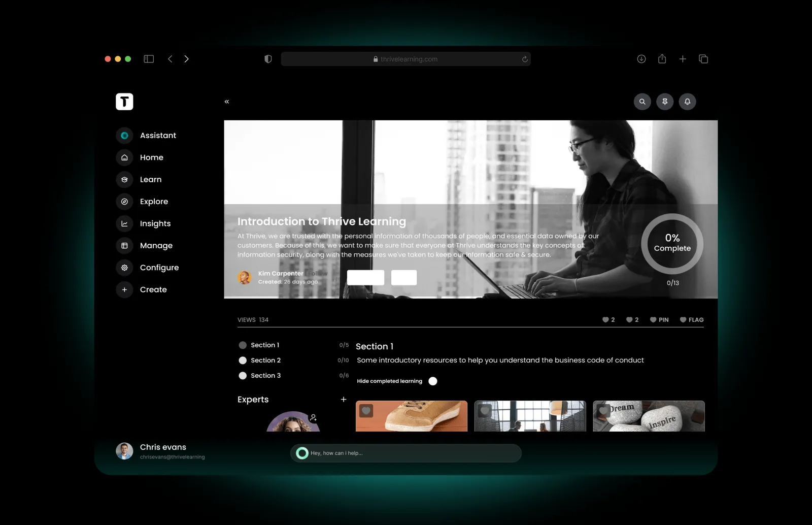Click the 'Some introductory resources' description text
This screenshot has width=812, height=525.
point(500,360)
